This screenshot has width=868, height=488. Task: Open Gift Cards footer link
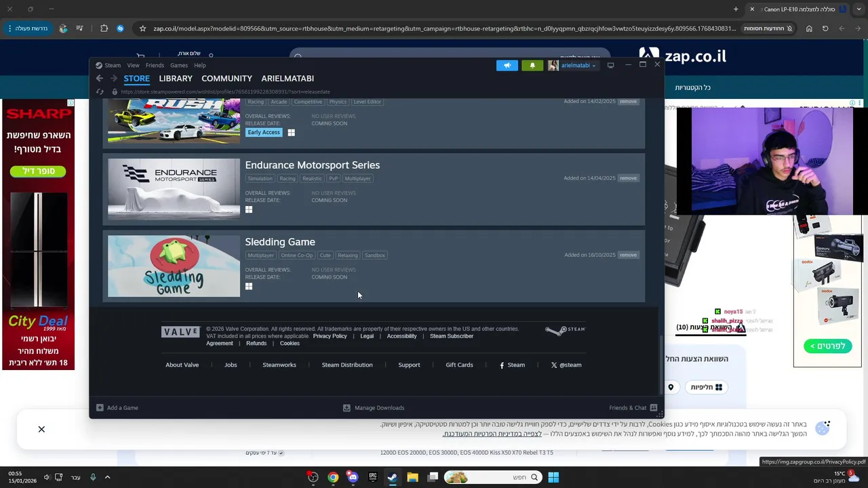coord(459,365)
